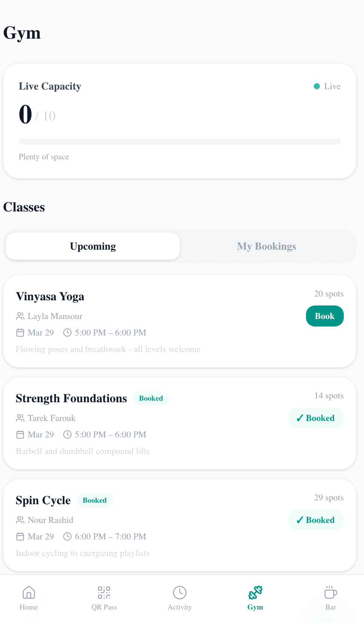Toggle the Booked button for Spin Cycle
The width and height of the screenshot is (364, 623).
[x=316, y=520]
